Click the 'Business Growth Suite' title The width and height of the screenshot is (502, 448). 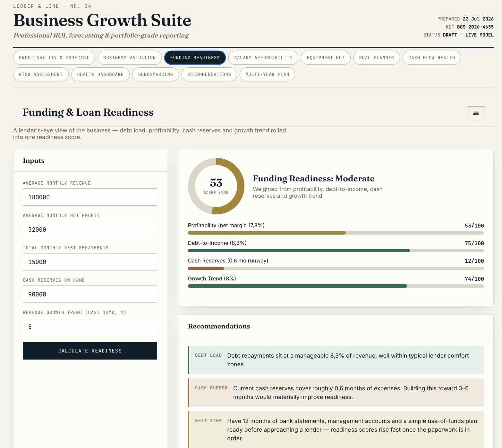(x=102, y=20)
